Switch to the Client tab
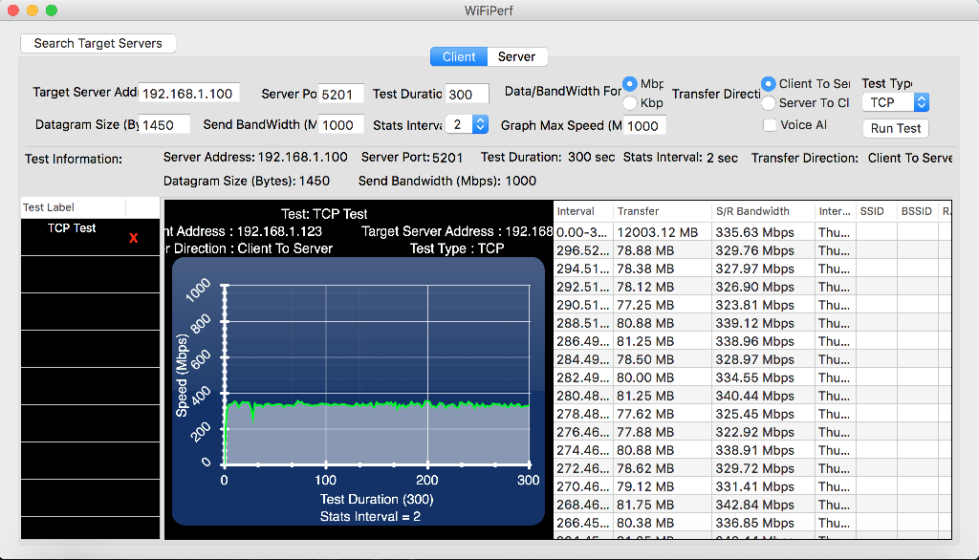979x560 pixels. coord(459,57)
